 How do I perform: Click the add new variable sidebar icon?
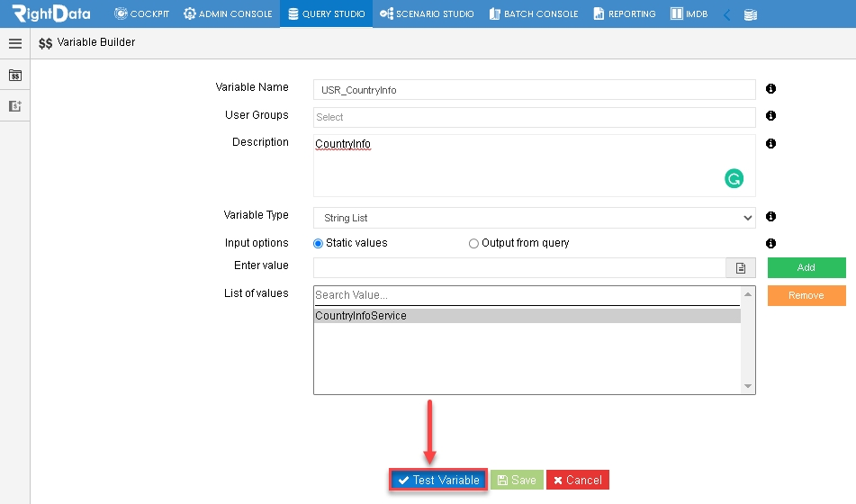[x=15, y=106]
